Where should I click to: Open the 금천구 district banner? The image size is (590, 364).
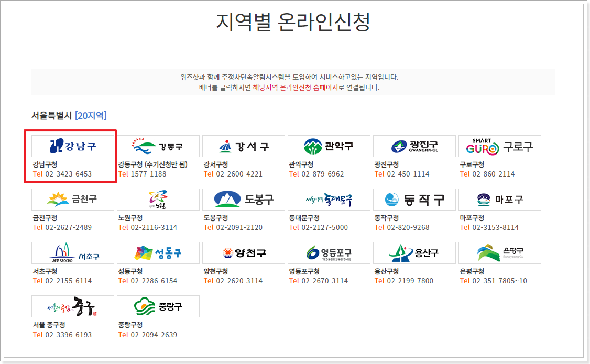click(73, 200)
